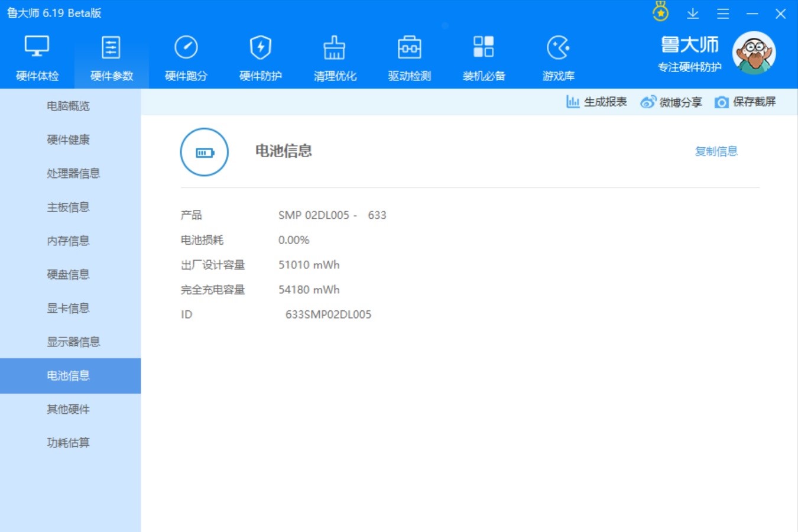Image resolution: width=798 pixels, height=532 pixels.
Task: Open 驱动检测 driver detection icon
Action: (410, 47)
